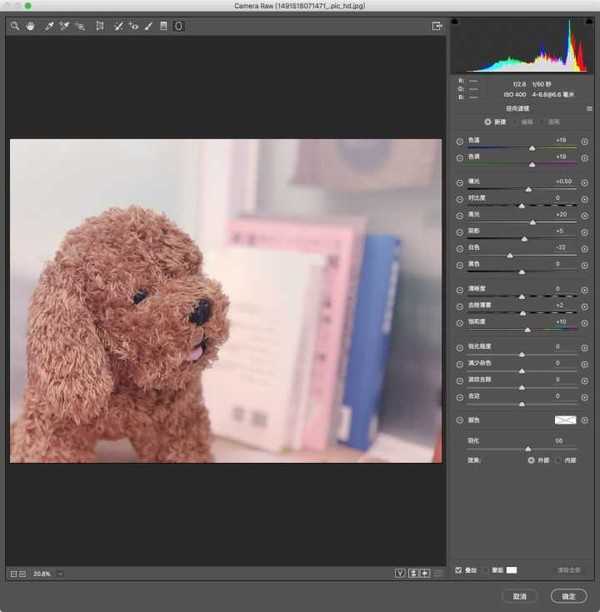Choose 内部 effect radio option
This screenshot has width=600, height=612.
click(x=558, y=461)
